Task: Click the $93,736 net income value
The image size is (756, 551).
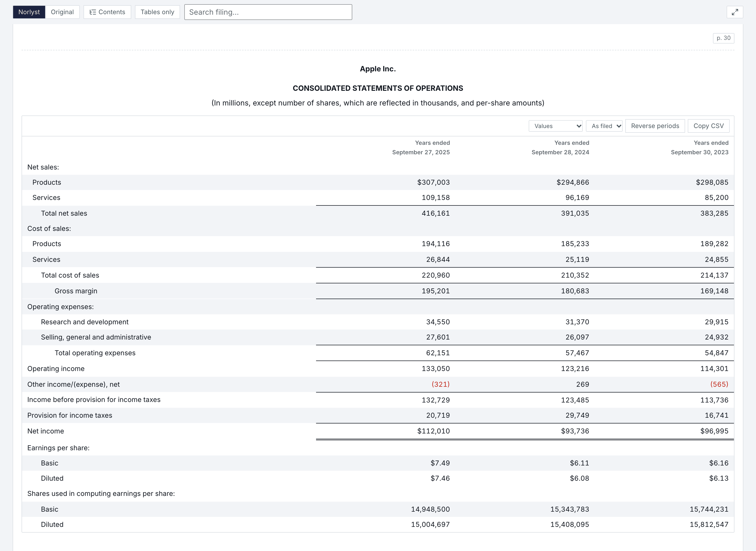Action: (575, 431)
